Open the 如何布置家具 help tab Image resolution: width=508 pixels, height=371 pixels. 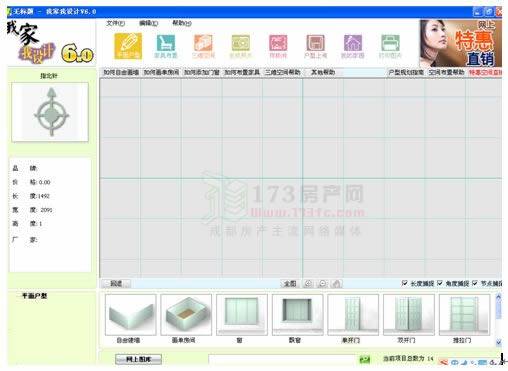[242, 72]
